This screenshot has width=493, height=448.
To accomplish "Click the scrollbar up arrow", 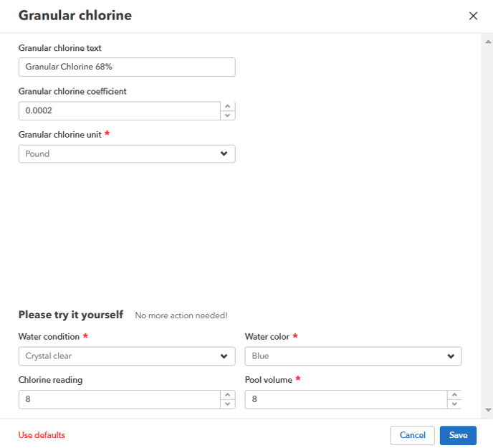I will (x=488, y=40).
